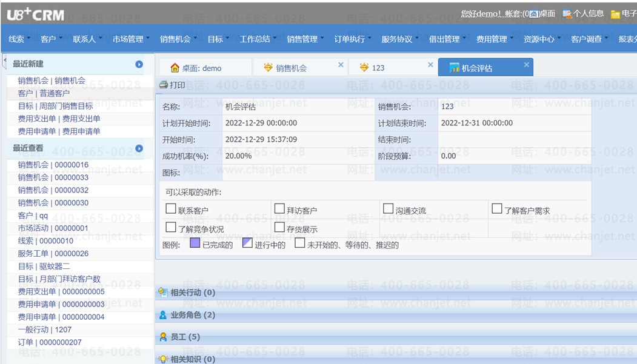
Task: Click blue arrow icon beside 最近查看
Action: tap(139, 148)
